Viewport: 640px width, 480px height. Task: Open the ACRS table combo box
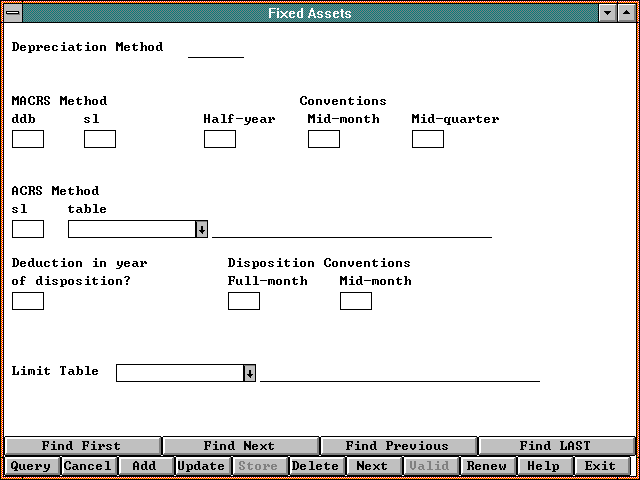(131, 229)
